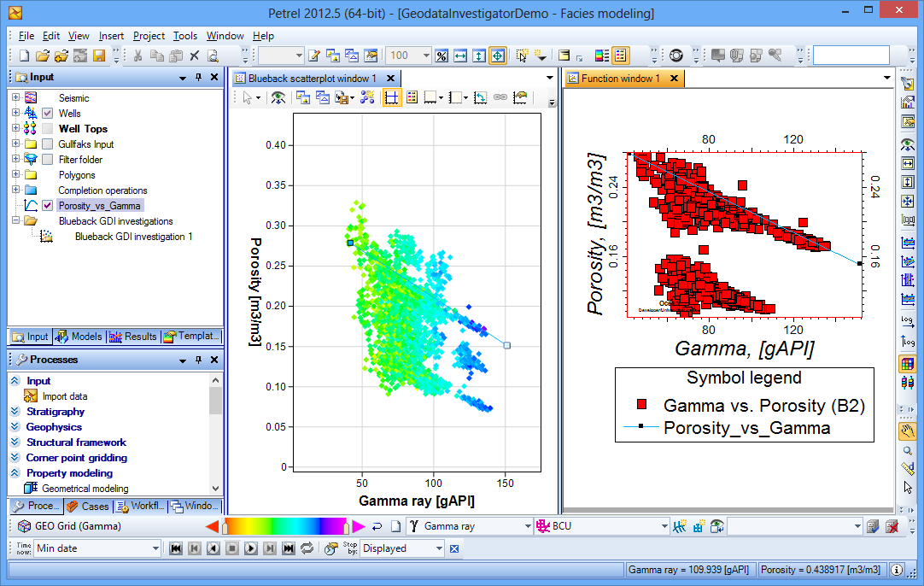Click the magenta right arrow of color scale
This screenshot has height=586, width=924.
(x=359, y=526)
